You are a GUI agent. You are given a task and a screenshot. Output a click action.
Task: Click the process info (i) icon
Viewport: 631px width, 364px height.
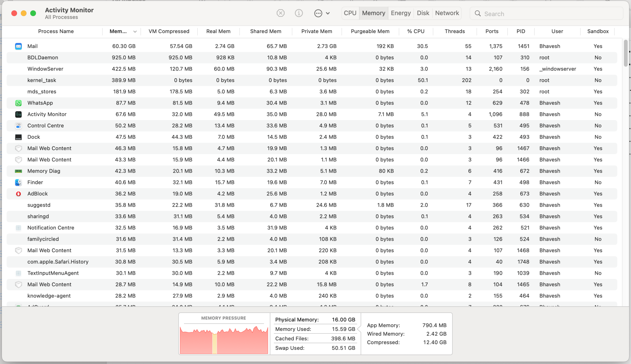[299, 13]
